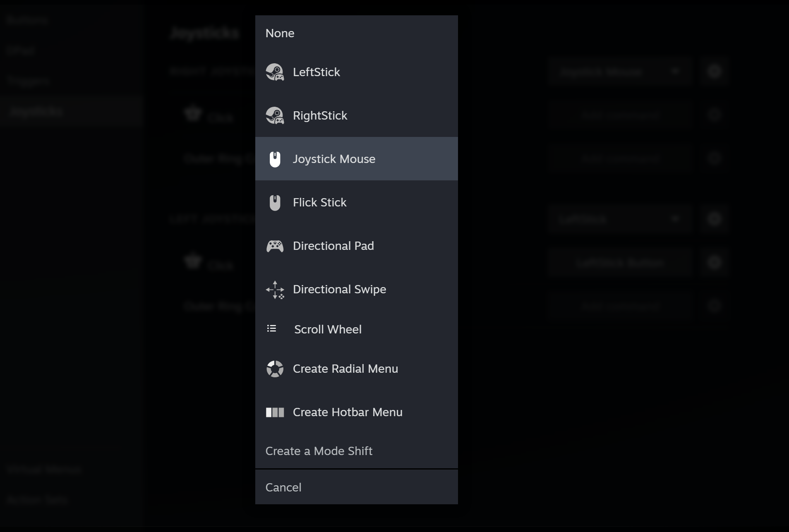Pick Directional Swipe from the list
Viewport: 789px width, 532px height.
(339, 289)
